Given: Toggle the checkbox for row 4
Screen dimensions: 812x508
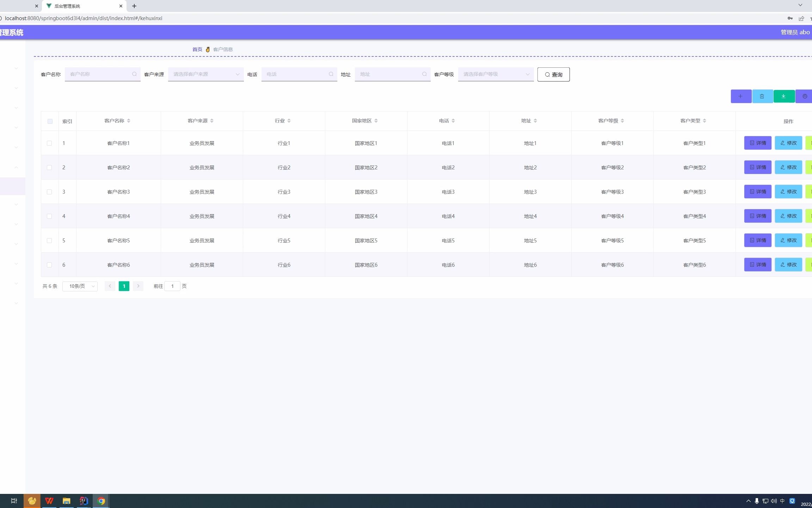Looking at the screenshot, I should 50,216.
